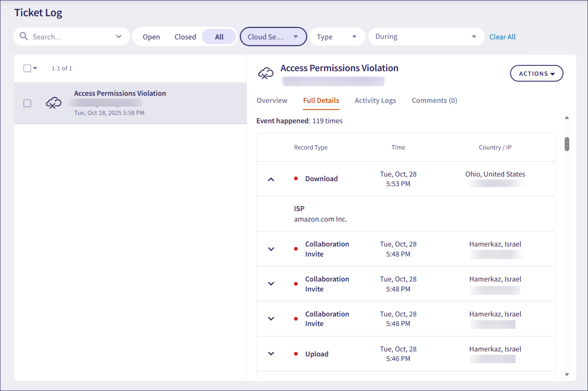The image size is (588, 391).
Task: Open the Type filter dropdown
Action: coord(337,37)
